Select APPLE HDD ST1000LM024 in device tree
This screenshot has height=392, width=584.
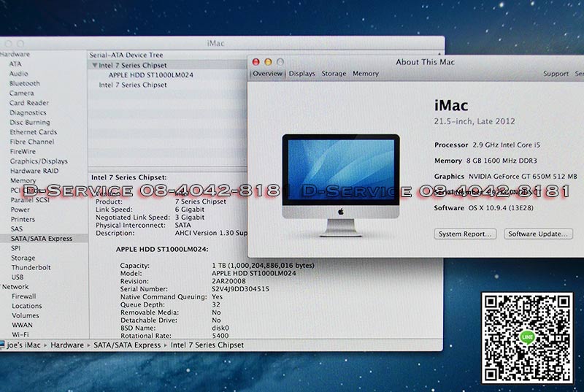click(151, 75)
